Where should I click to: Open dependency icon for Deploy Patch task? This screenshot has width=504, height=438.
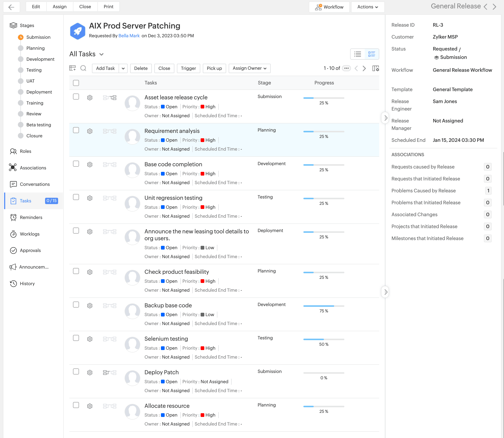pos(109,373)
